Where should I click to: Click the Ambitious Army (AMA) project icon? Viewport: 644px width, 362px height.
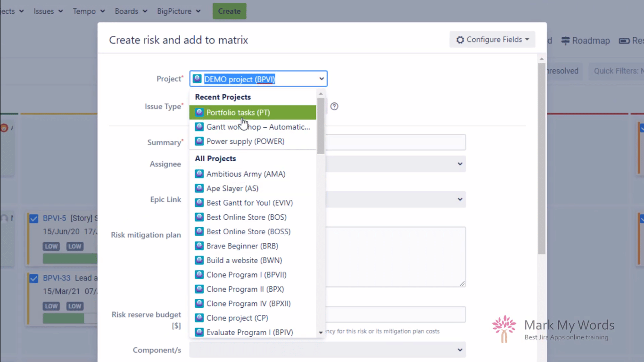(x=199, y=174)
